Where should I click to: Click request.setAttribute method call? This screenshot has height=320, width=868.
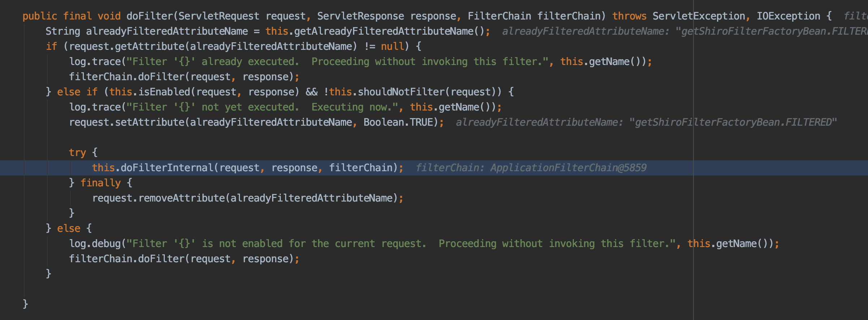coord(126,122)
